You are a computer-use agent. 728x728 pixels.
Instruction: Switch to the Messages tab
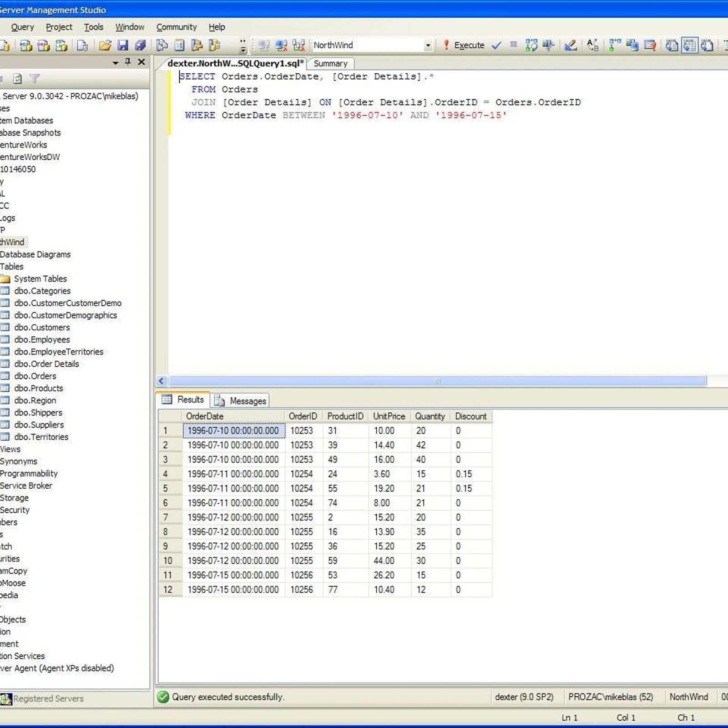click(241, 400)
